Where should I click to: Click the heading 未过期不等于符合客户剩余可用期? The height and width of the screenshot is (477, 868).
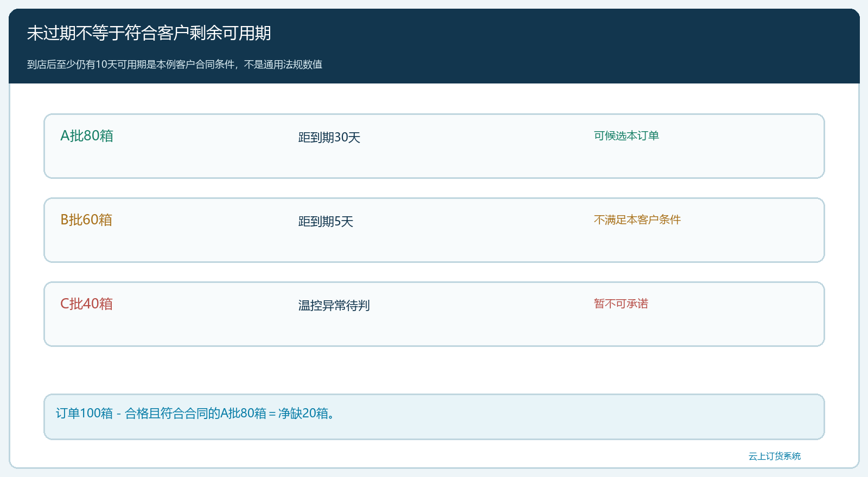click(x=149, y=33)
